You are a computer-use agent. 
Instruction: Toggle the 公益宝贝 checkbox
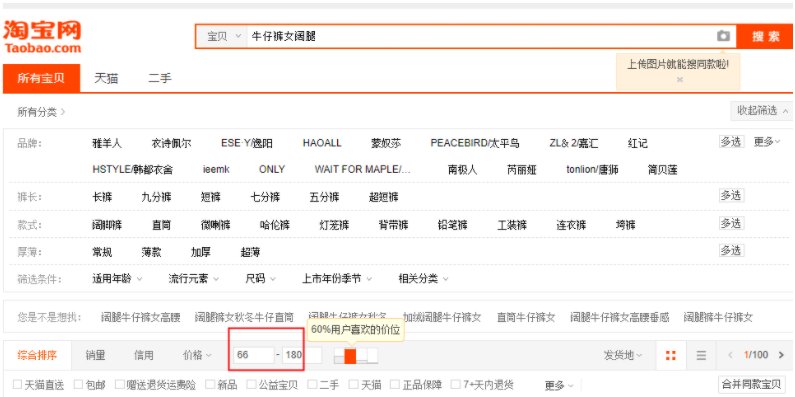tap(251, 385)
